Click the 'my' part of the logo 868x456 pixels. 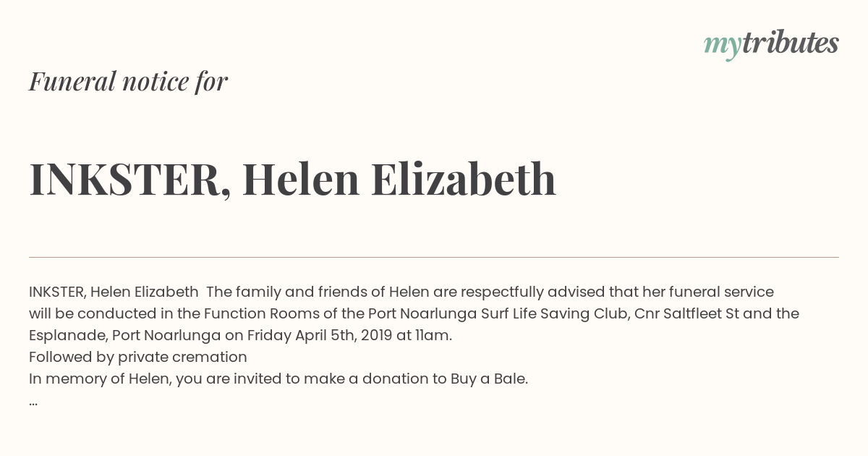coord(722,46)
